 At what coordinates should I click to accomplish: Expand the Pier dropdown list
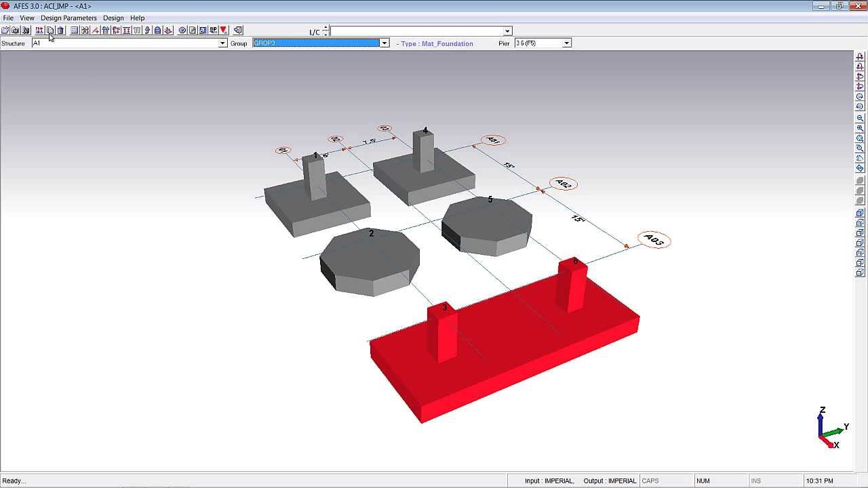567,43
